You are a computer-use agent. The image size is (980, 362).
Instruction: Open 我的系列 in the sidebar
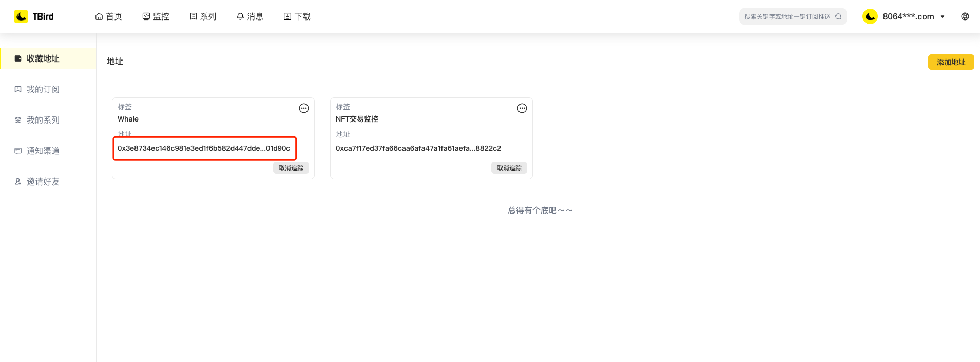pyautogui.click(x=43, y=120)
